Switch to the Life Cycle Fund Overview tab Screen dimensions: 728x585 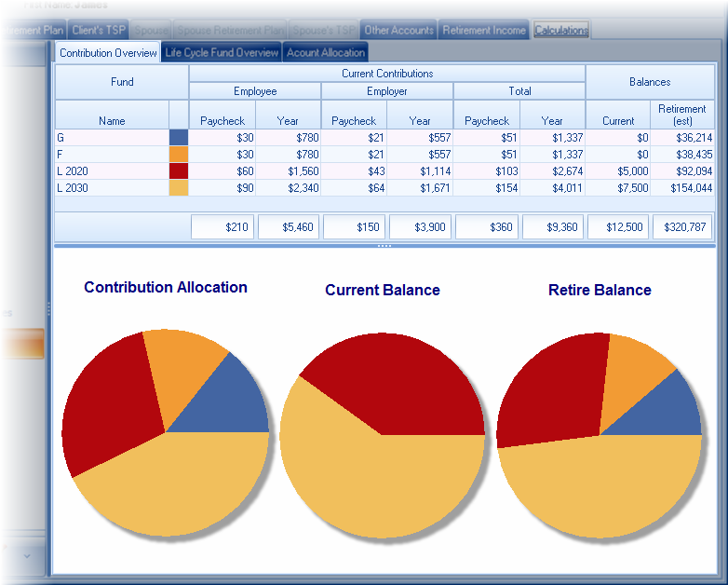(x=222, y=53)
